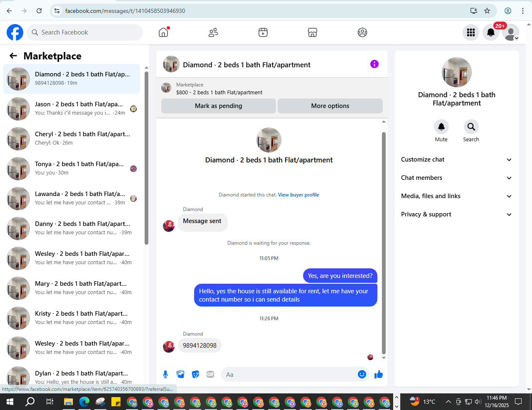532x410 pixels.
Task: Record a voice clip with microphone icon
Action: coord(165,374)
